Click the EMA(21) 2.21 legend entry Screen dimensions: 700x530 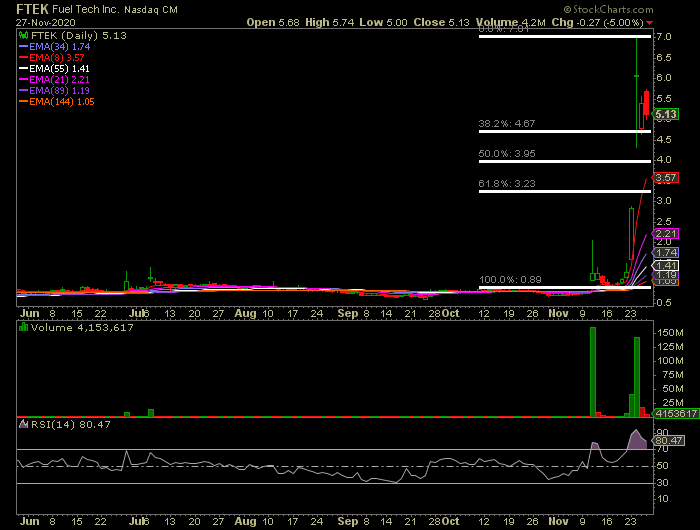tap(59, 79)
